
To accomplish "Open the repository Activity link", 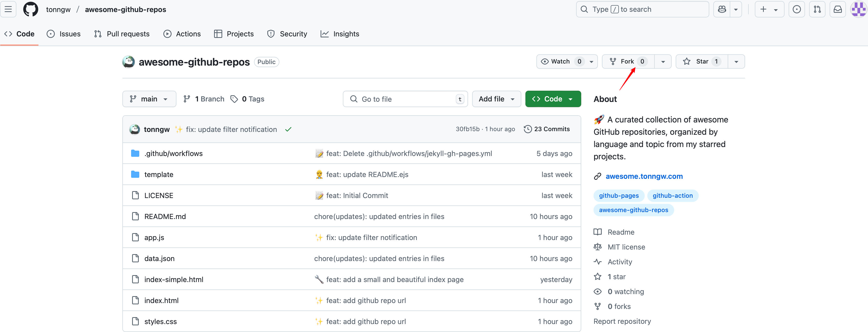I will pyautogui.click(x=620, y=262).
